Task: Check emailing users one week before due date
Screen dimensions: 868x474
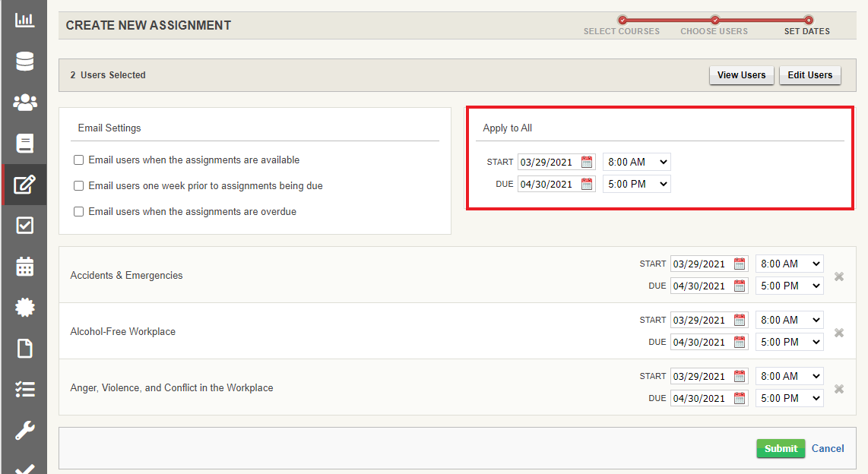Action: pos(78,185)
